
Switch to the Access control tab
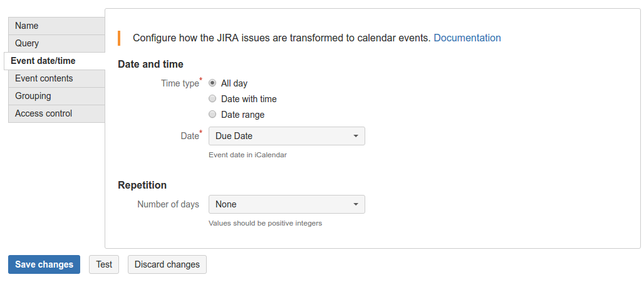pyautogui.click(x=56, y=113)
